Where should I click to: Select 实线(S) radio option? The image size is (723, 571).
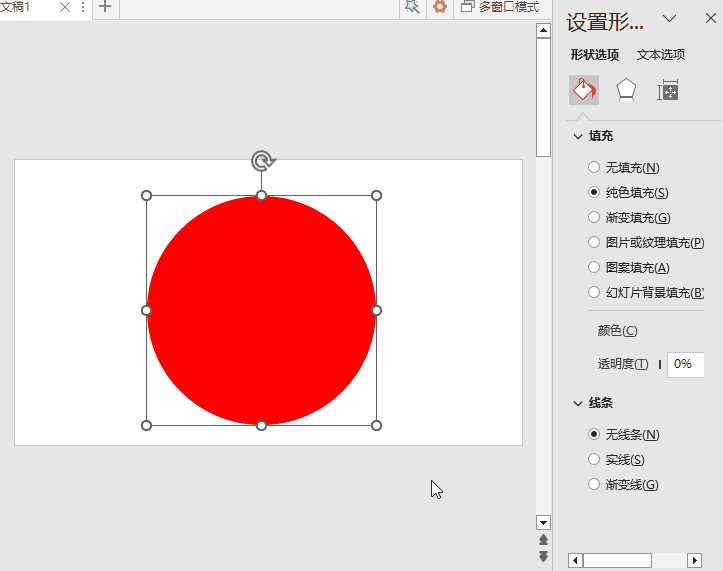point(616,459)
